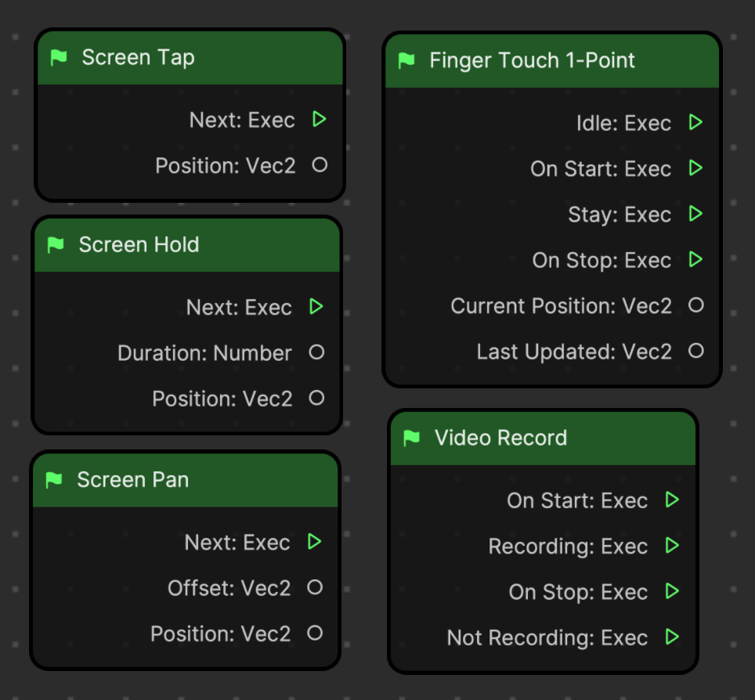Click the Finger Touch Idle Exec arrow
This screenshot has width=755, height=700.
point(695,122)
